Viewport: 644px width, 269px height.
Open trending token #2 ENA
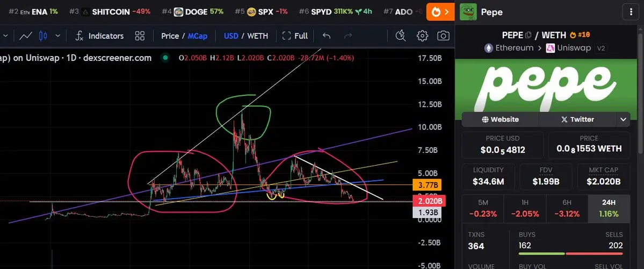pos(33,11)
